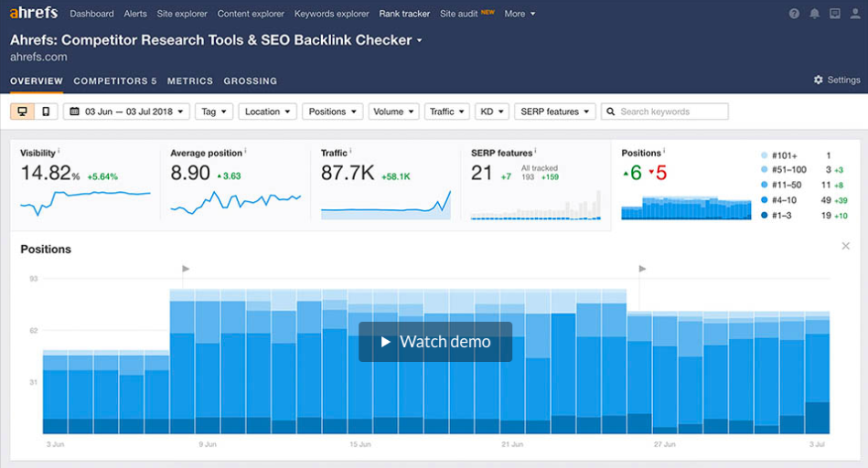Select the Overview tab

[x=37, y=80]
